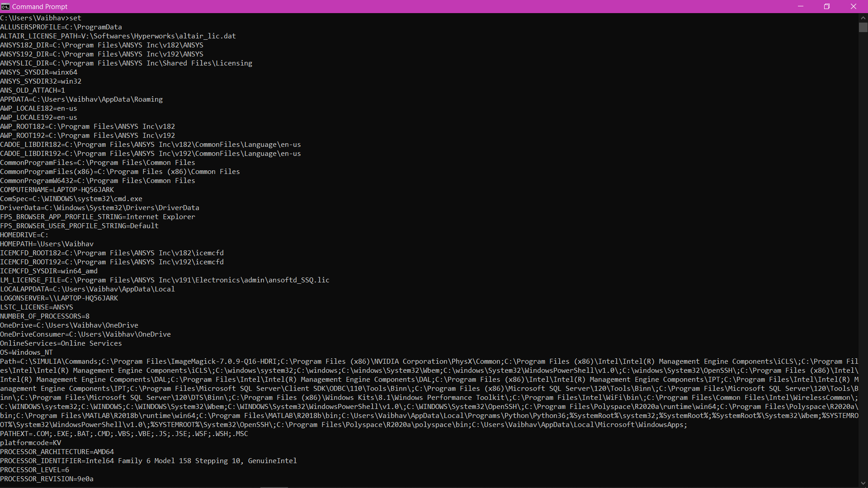This screenshot has height=488, width=868.
Task: Click the PROCESSOR_REVISION=9e0a line
Action: point(47,479)
